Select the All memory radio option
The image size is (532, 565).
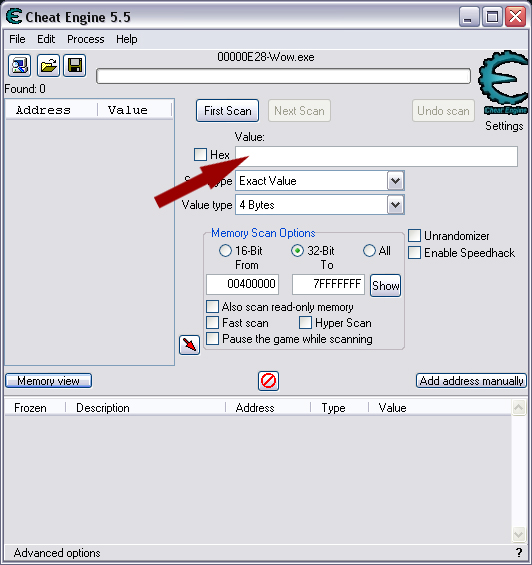[x=369, y=250]
